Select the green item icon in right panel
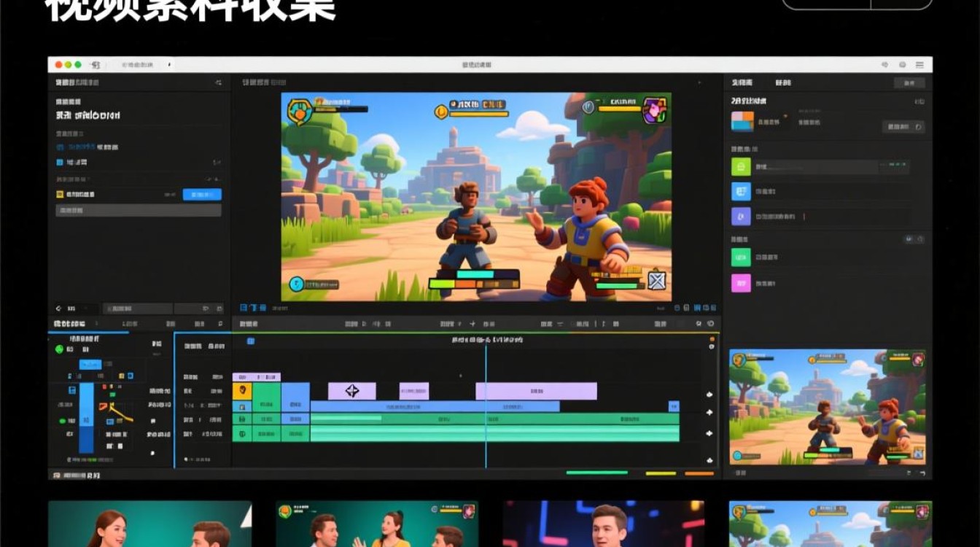 (x=741, y=257)
